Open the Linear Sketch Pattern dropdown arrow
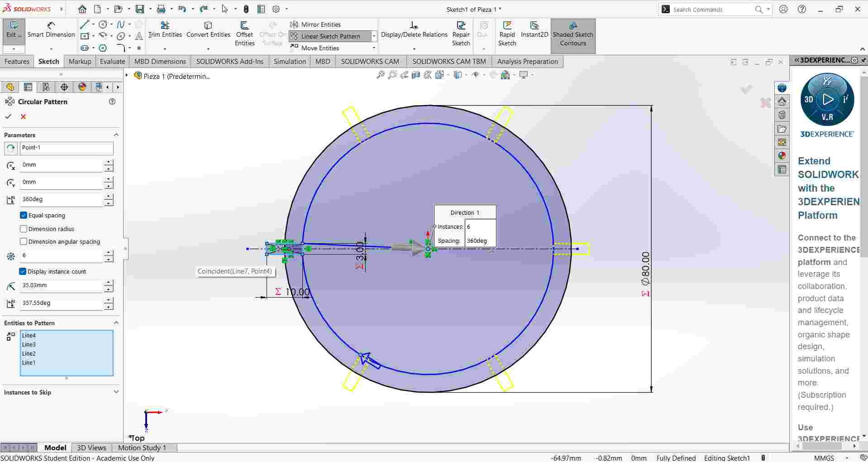 (x=374, y=36)
